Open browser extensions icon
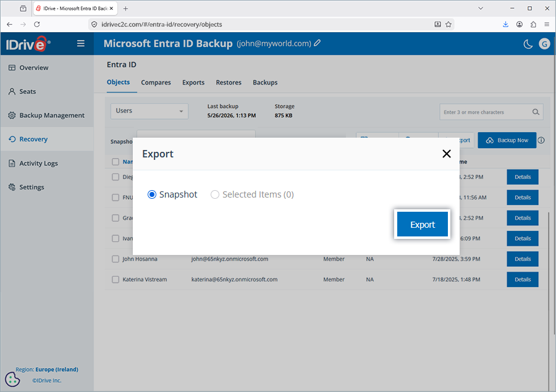The height and width of the screenshot is (392, 556). click(533, 24)
